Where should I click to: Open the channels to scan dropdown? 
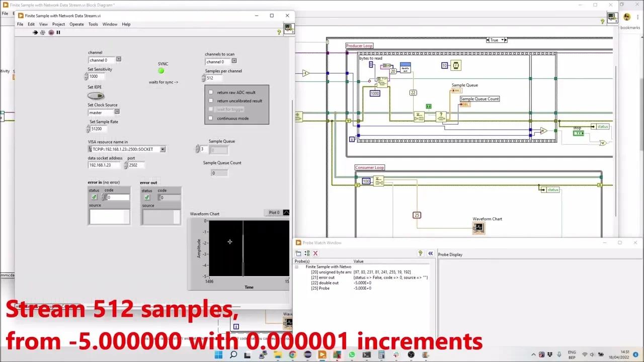(233, 61)
